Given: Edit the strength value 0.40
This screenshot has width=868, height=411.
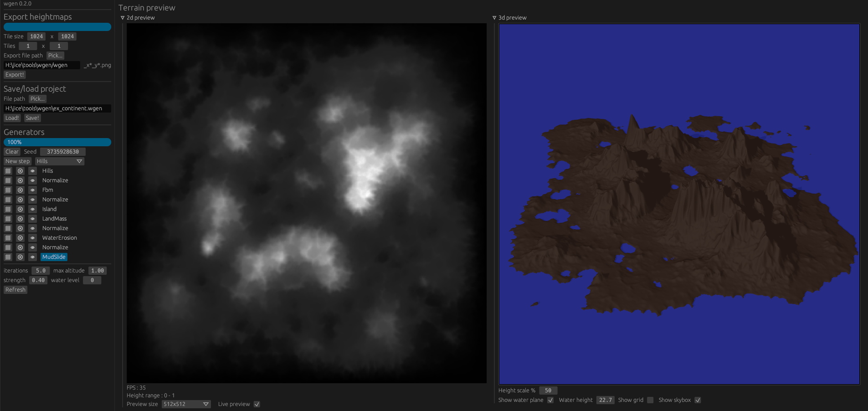Looking at the screenshot, I should tap(38, 280).
